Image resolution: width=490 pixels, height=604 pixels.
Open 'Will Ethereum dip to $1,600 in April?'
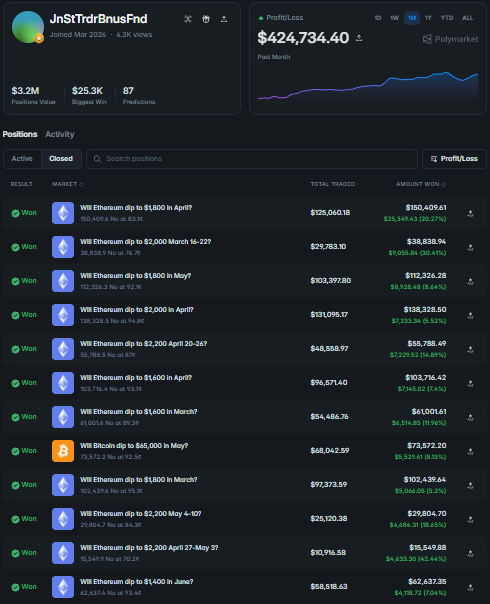click(x=136, y=378)
